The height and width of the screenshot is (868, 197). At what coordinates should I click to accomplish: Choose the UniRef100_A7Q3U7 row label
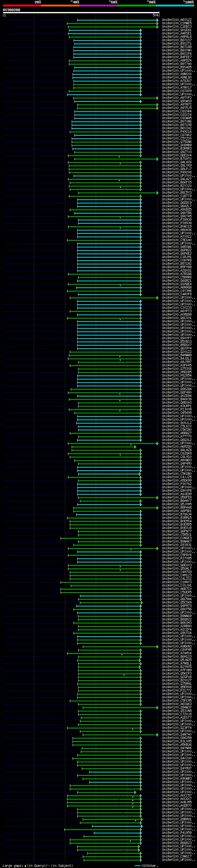click(177, 81)
